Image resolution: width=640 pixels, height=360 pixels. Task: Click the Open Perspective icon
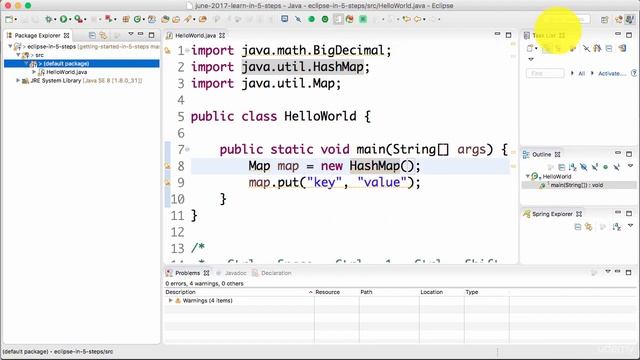pyautogui.click(x=604, y=20)
